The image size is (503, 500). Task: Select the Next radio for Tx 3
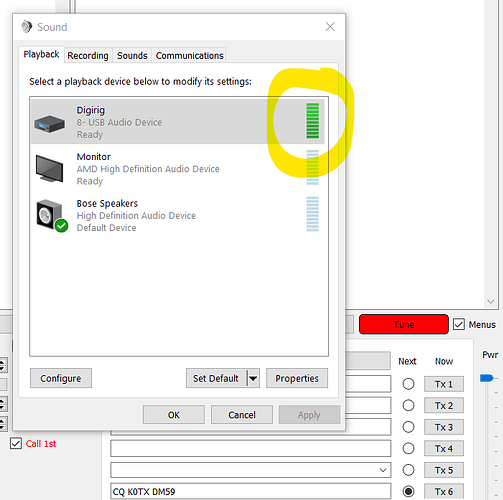pos(408,427)
